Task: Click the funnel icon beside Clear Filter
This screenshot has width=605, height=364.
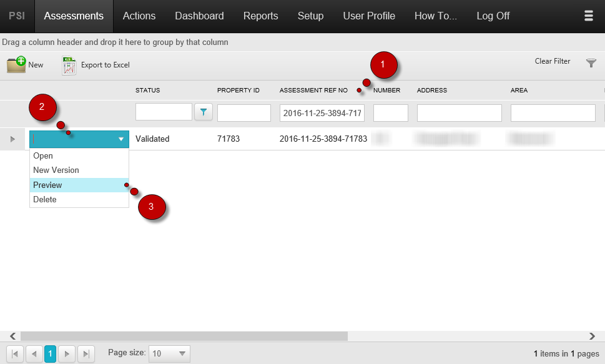Action: (591, 62)
